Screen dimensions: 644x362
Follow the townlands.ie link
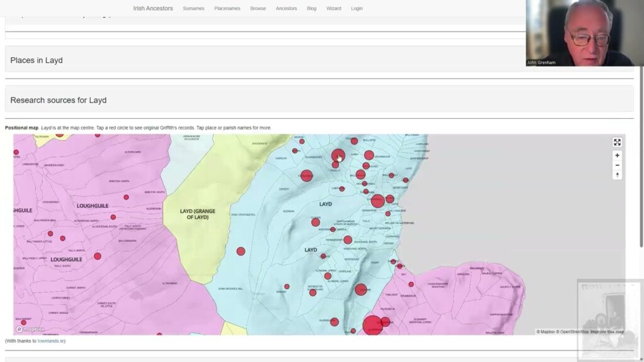tap(50, 341)
